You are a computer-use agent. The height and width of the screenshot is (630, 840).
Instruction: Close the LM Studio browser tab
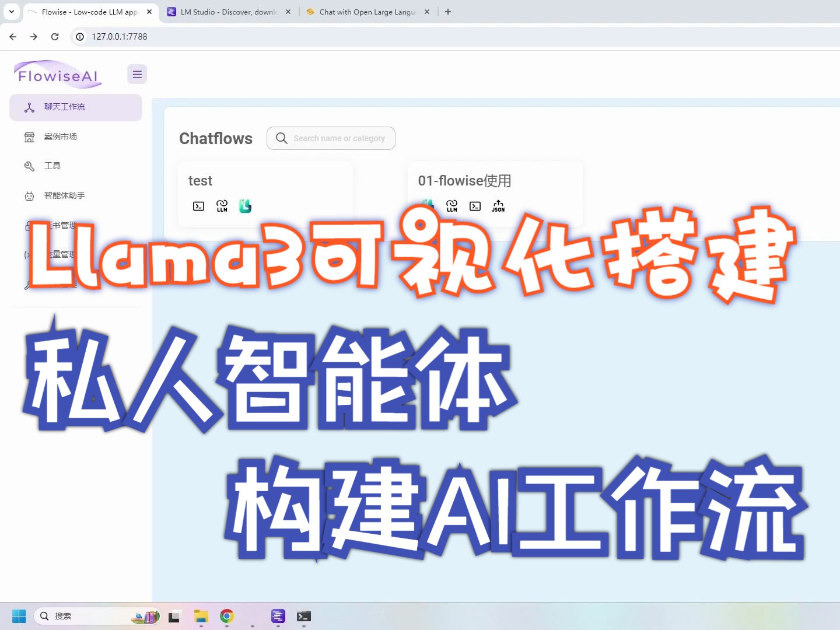click(288, 12)
